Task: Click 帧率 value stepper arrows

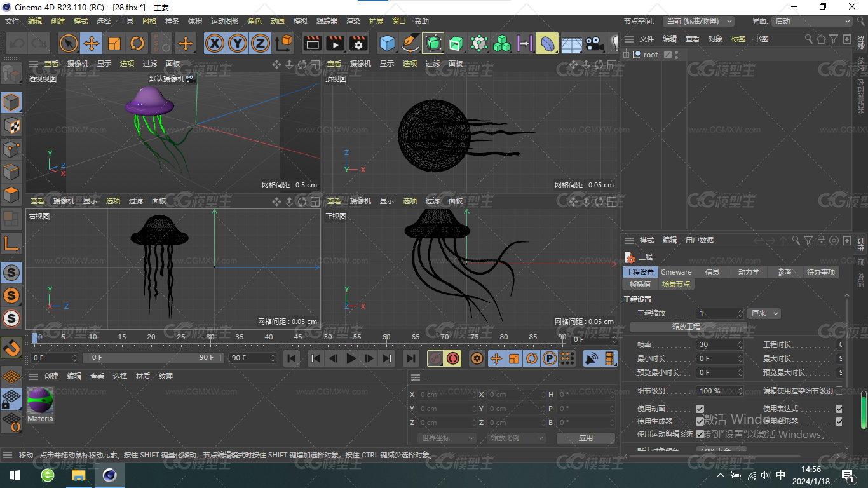Action: [740, 344]
